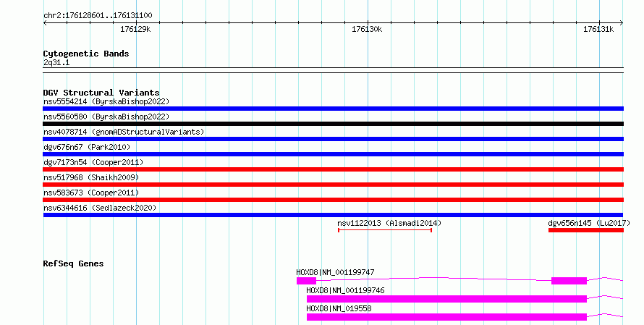Select first exon block of NM_001199747
The height and width of the screenshot is (325, 644).
(x=306, y=281)
